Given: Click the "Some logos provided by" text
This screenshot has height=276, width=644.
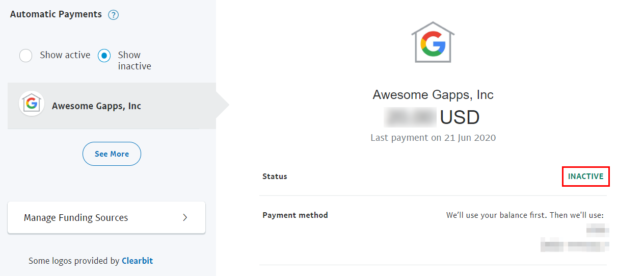Looking at the screenshot, I should tap(74, 261).
